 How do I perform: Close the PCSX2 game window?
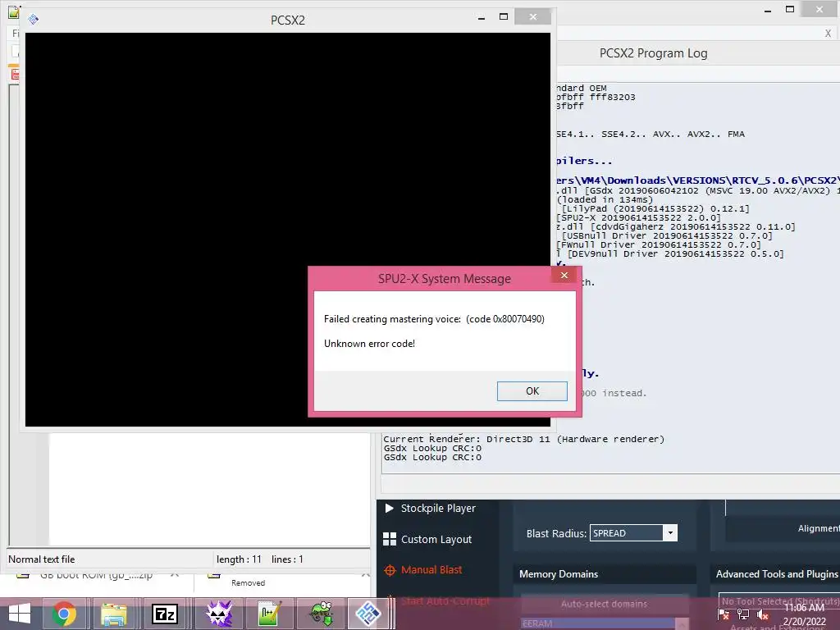click(532, 17)
